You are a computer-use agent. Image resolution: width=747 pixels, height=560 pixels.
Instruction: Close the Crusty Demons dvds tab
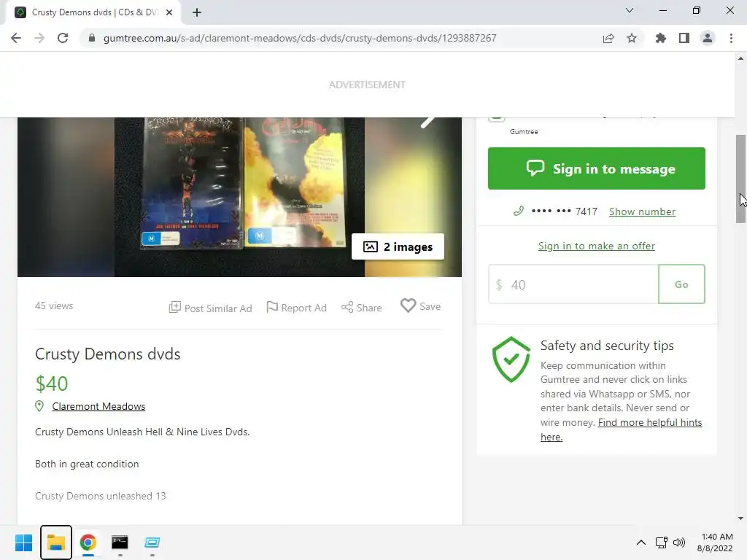(x=169, y=12)
